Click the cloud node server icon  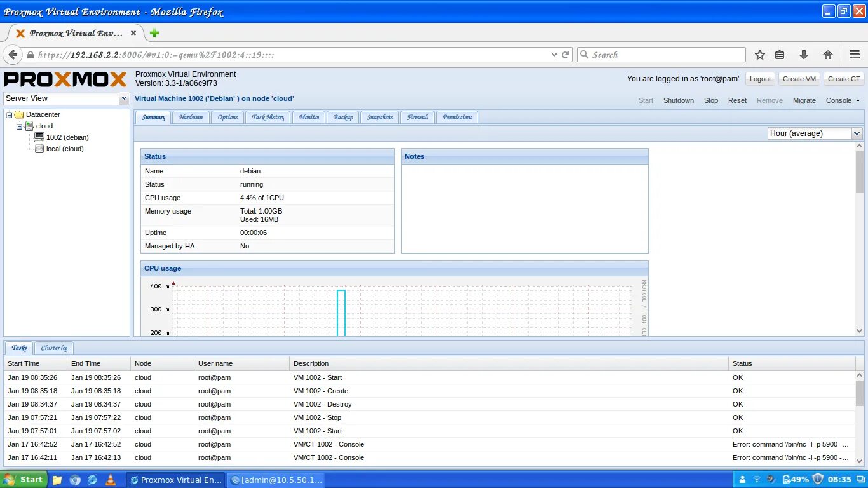29,126
